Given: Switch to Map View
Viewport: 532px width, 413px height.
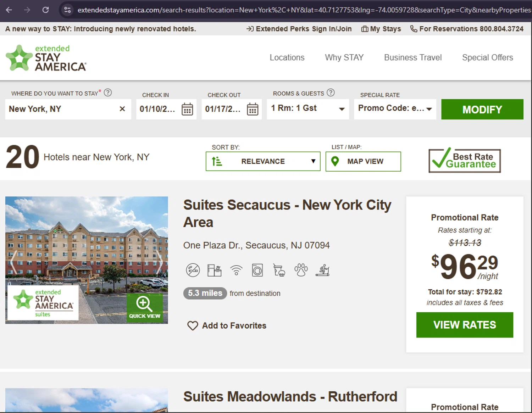Looking at the screenshot, I should pos(363,161).
